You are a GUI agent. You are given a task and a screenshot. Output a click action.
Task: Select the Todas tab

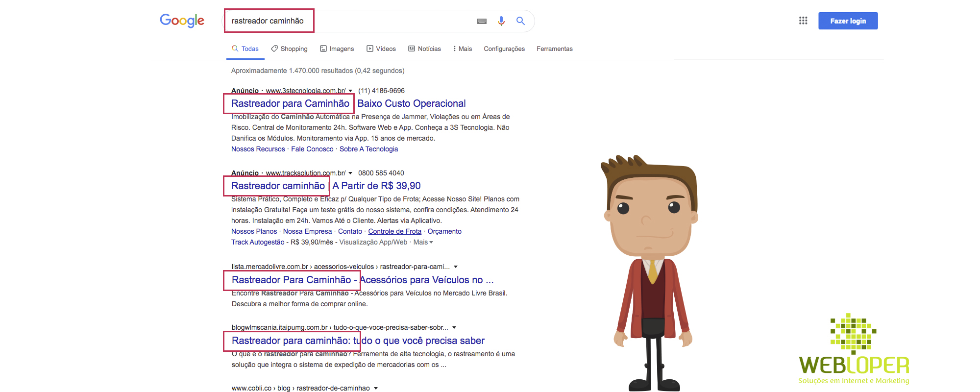pos(245,49)
